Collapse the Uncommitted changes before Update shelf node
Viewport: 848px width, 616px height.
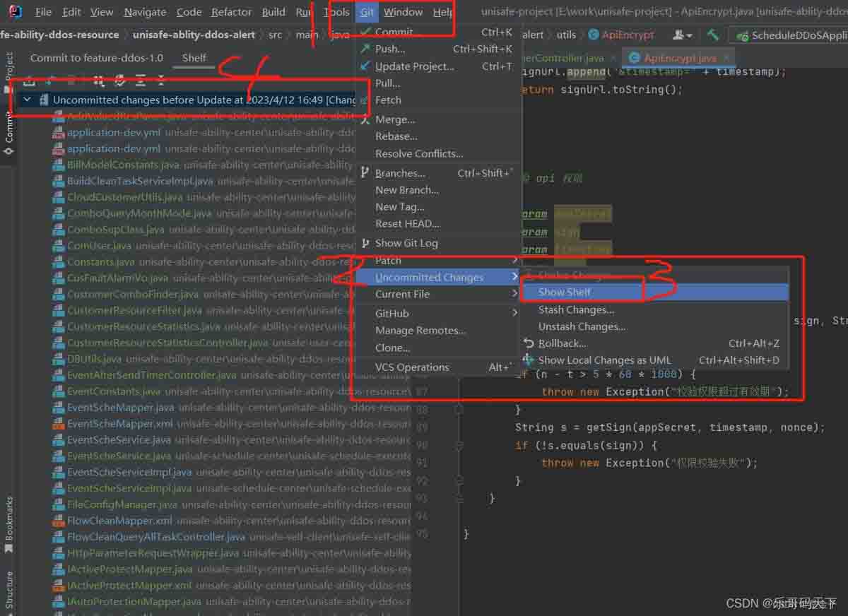pos(28,100)
